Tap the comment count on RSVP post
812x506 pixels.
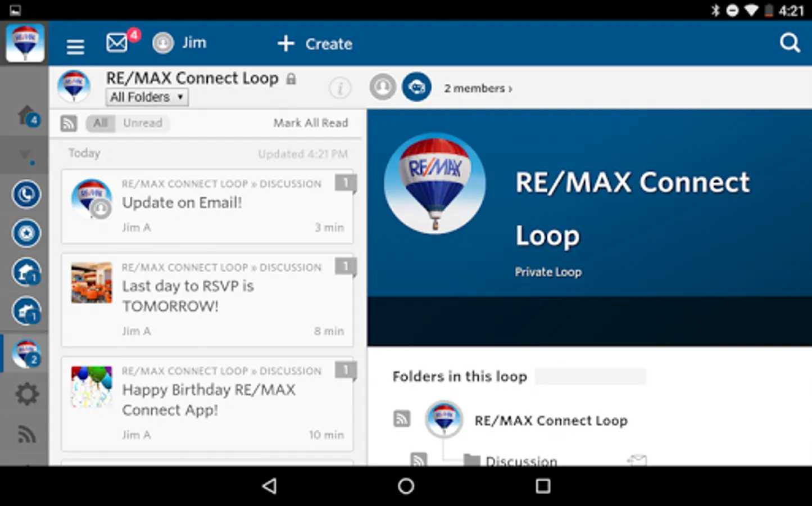(345, 266)
